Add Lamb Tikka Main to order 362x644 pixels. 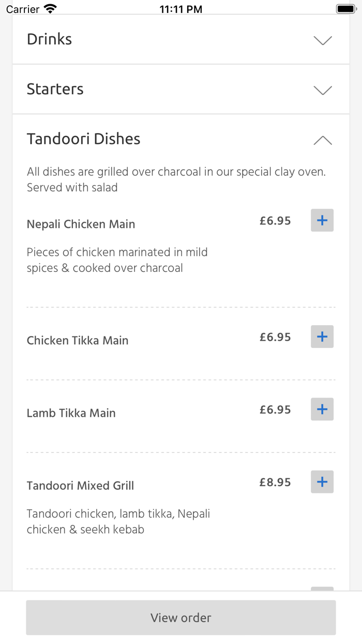[x=322, y=409]
